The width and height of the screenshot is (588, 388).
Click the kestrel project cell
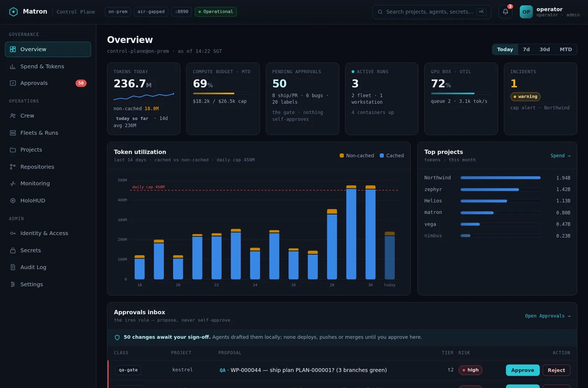click(182, 370)
